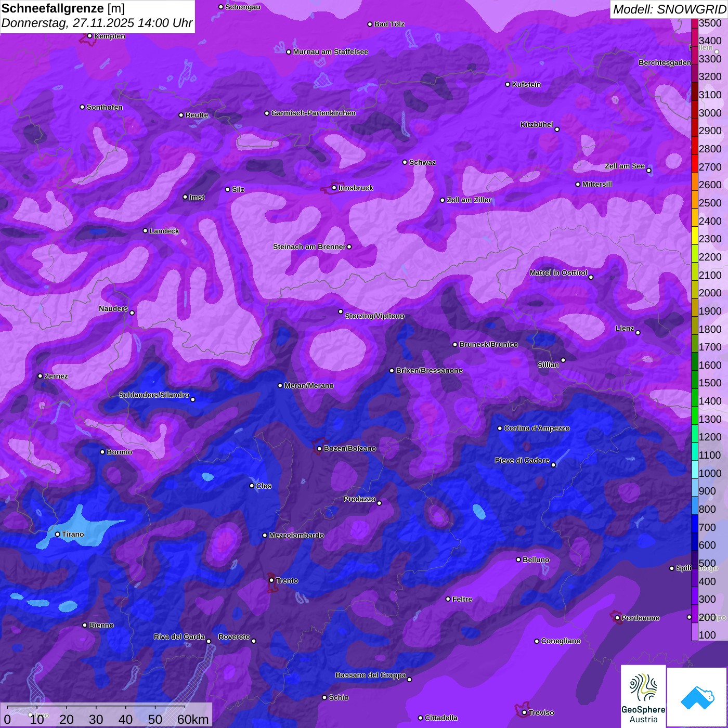Click the Rovereto label
Image resolution: width=728 pixels, height=728 pixels.
point(234,636)
